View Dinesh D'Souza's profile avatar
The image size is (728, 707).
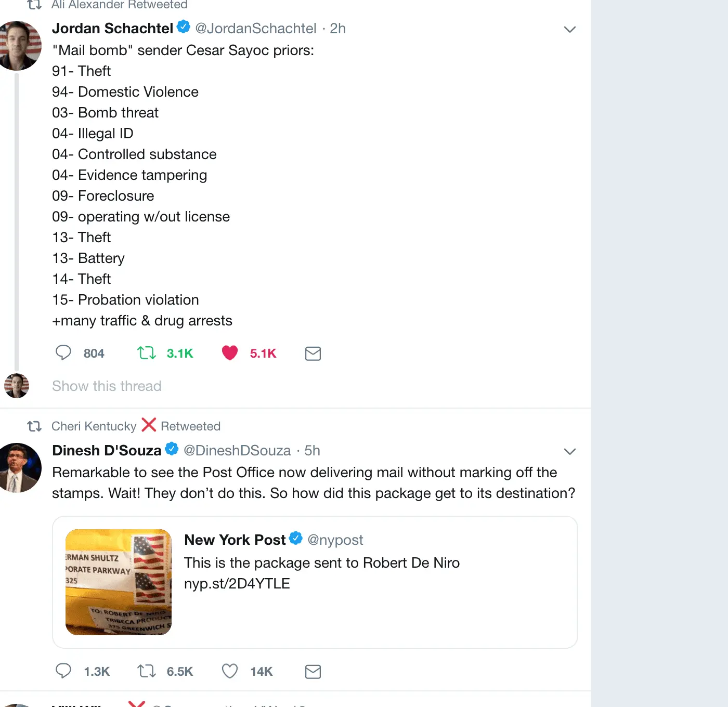click(x=20, y=468)
